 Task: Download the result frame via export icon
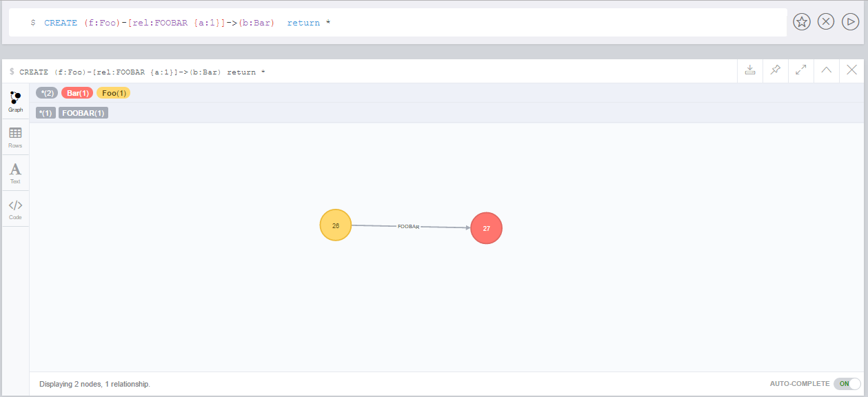[749, 70]
